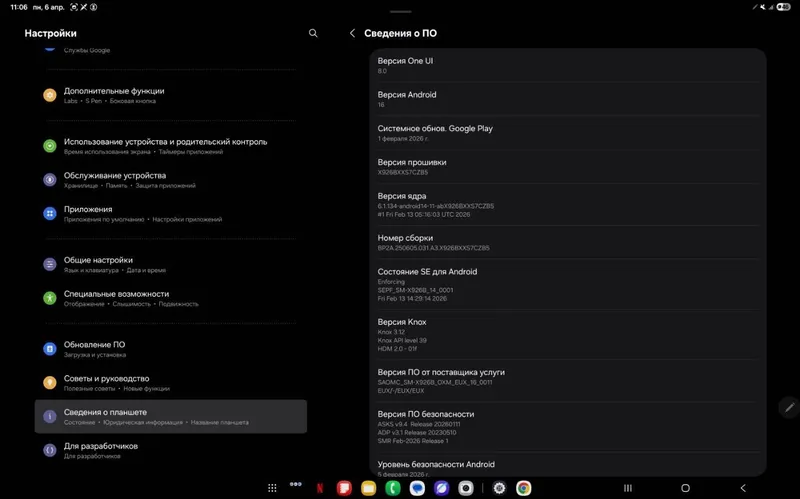The height and width of the screenshot is (499, 800).
Task: Open Обслуживание устройства
Action: [x=170, y=180]
